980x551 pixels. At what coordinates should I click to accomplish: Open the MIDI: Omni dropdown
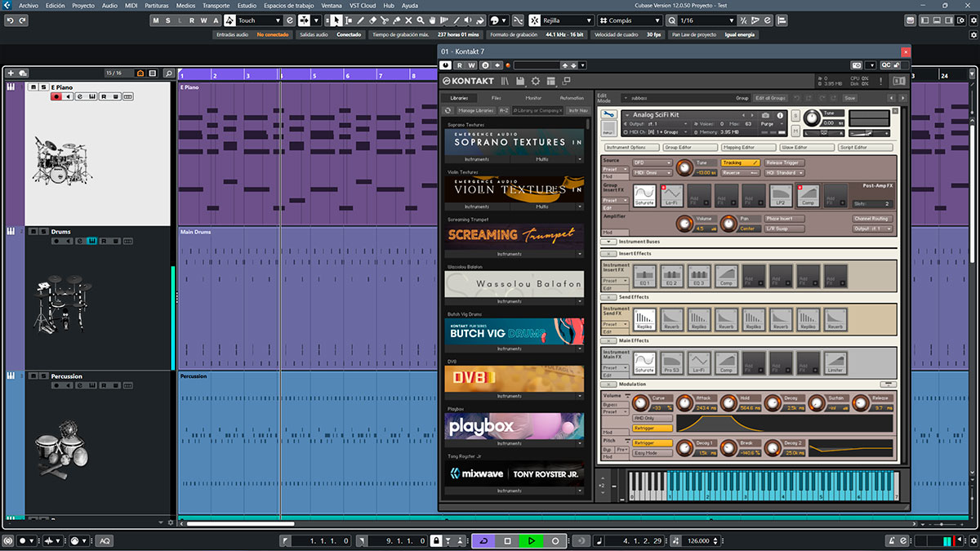tap(652, 172)
